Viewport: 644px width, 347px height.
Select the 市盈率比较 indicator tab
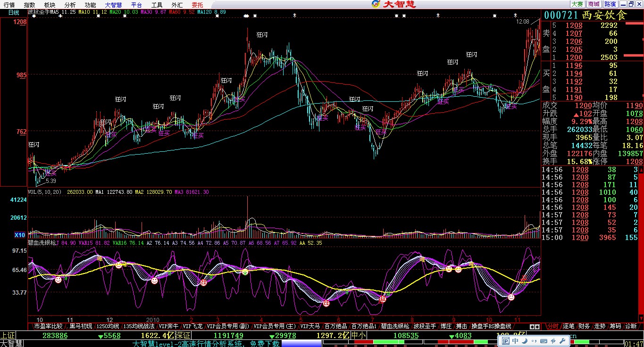click(48, 326)
